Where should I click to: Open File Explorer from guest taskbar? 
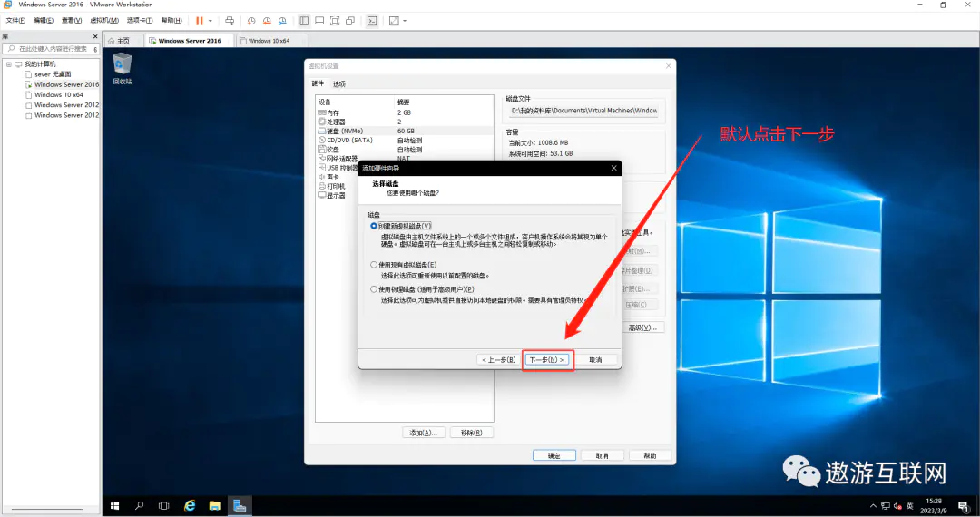click(214, 506)
